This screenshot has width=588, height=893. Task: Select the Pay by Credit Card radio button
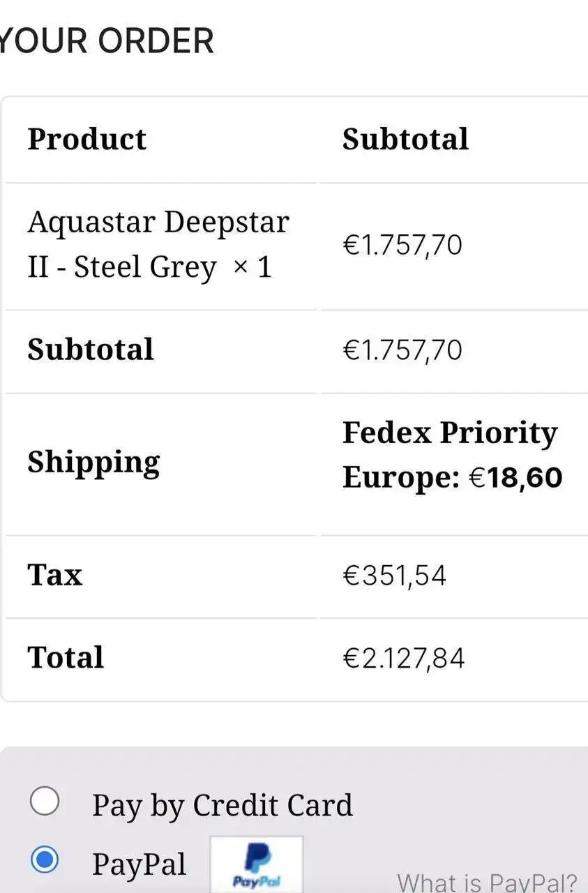click(45, 802)
